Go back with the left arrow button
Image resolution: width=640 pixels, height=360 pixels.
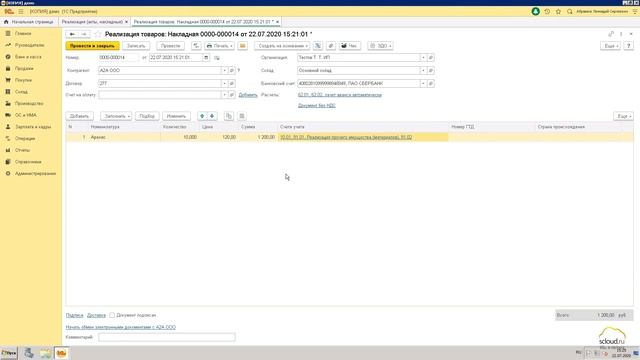click(x=72, y=34)
